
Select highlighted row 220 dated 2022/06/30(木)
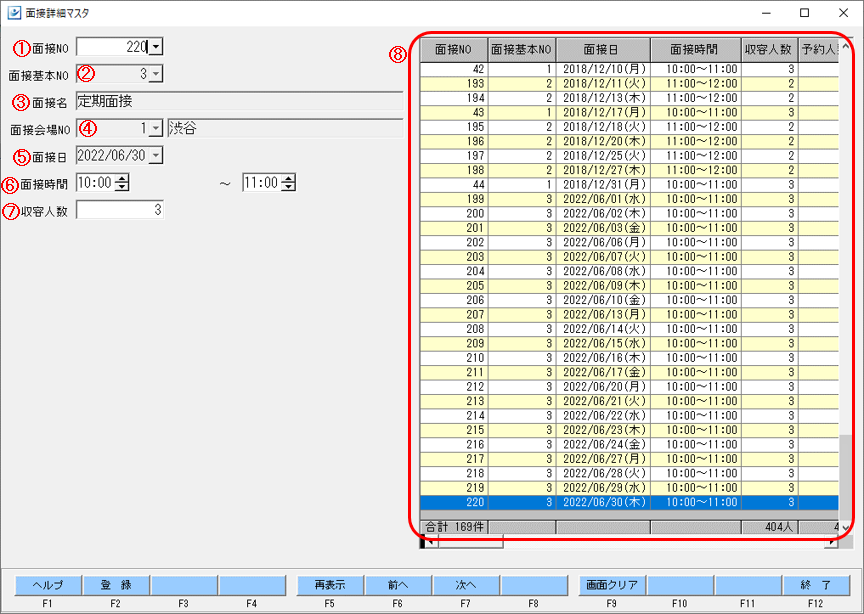(629, 502)
